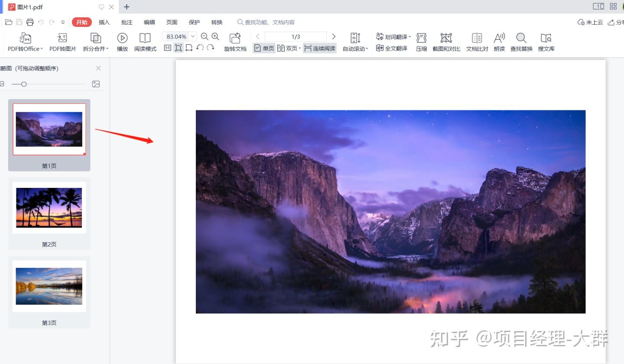The width and height of the screenshot is (624, 364).
Task: Open the 搜文库 library search
Action: click(546, 42)
